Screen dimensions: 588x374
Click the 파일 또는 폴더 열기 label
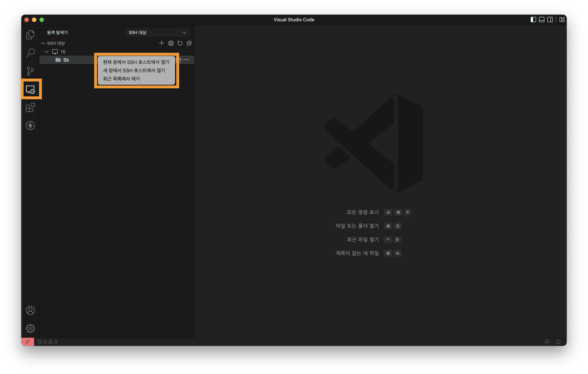357,226
